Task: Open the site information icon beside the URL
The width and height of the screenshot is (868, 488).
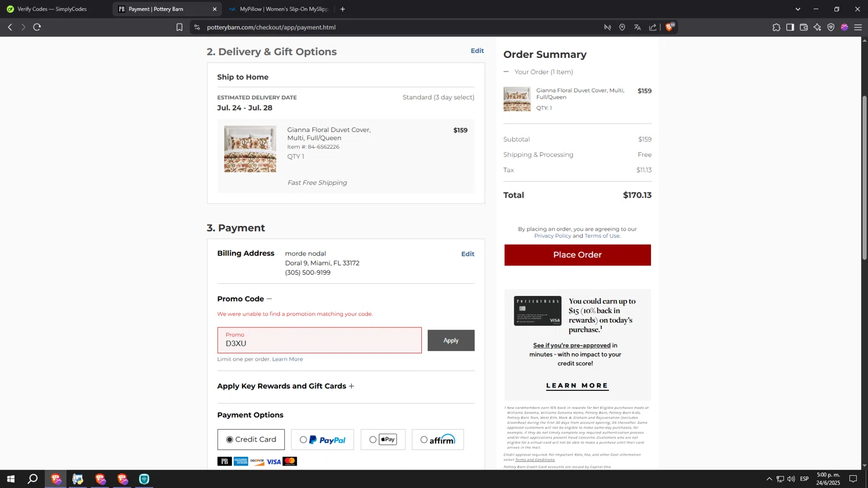Action: (197, 27)
